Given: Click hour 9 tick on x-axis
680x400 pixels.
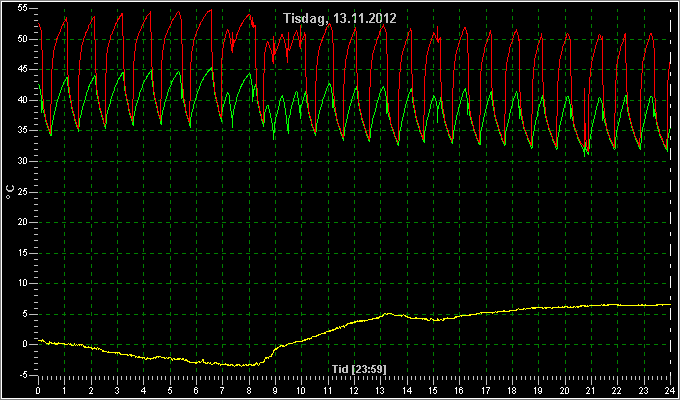Looking at the screenshot, I should (x=275, y=389).
